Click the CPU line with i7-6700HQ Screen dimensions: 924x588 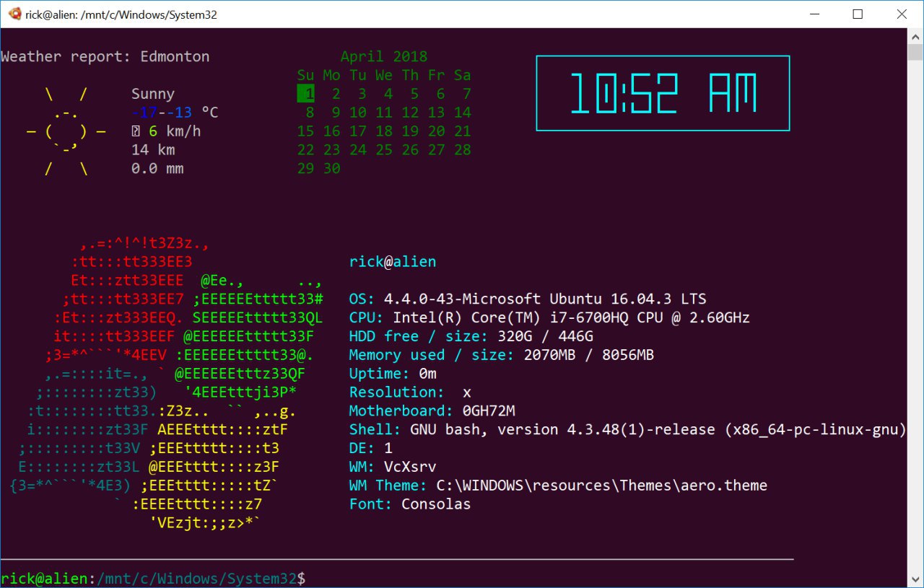[x=549, y=317]
